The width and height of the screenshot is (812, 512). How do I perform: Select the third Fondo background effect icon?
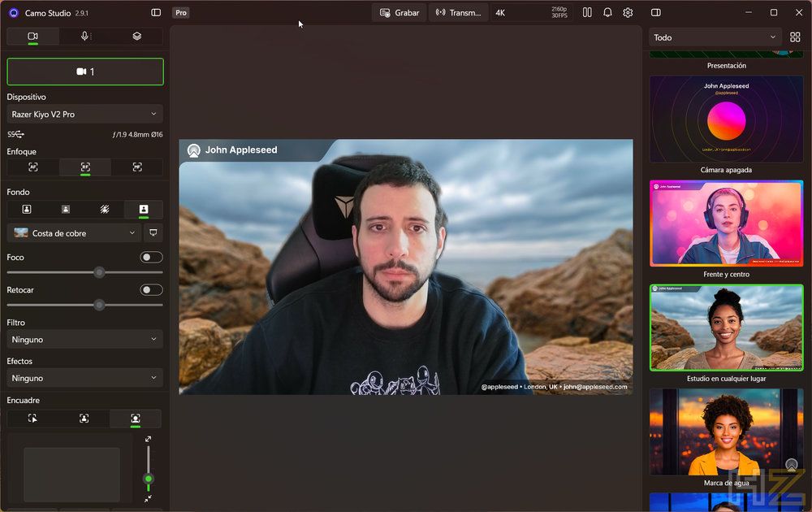(x=105, y=209)
